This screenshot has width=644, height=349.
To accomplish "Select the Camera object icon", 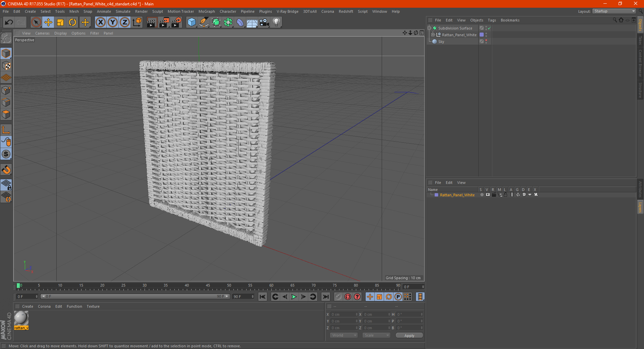I will click(264, 22).
